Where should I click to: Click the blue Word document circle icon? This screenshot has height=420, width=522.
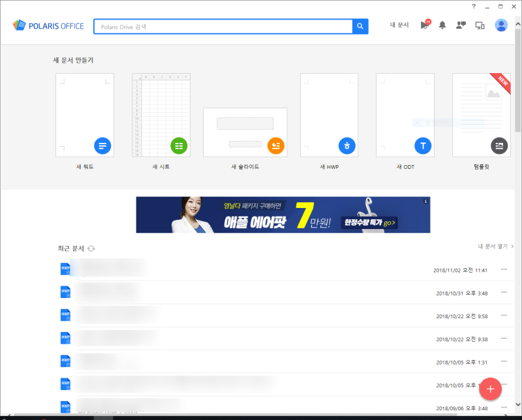pos(102,146)
